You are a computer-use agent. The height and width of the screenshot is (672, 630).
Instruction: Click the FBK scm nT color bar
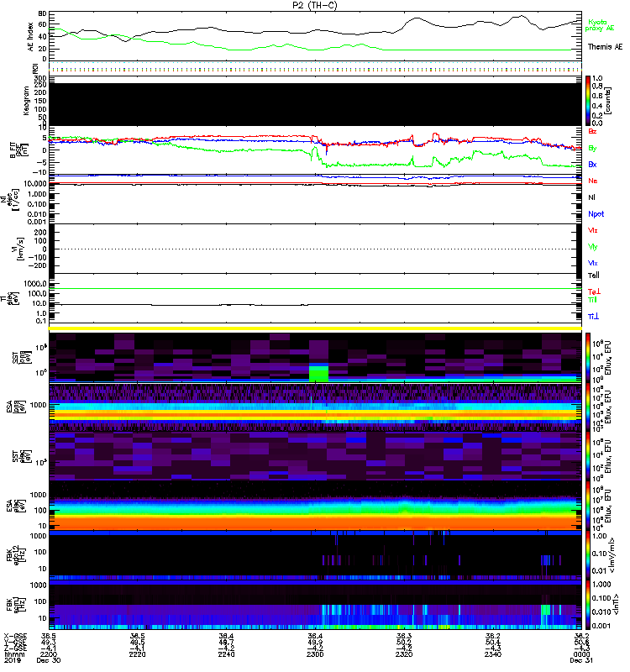pos(588,605)
